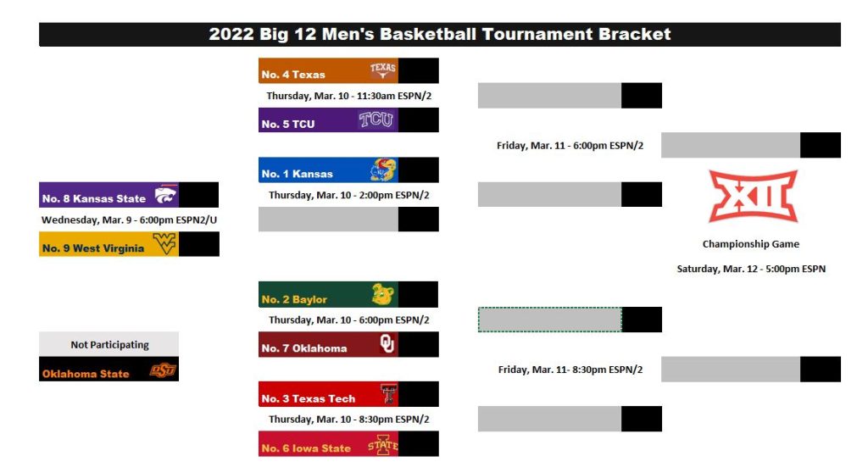
Task: Click the Big 12 XII logo
Action: [x=754, y=196]
